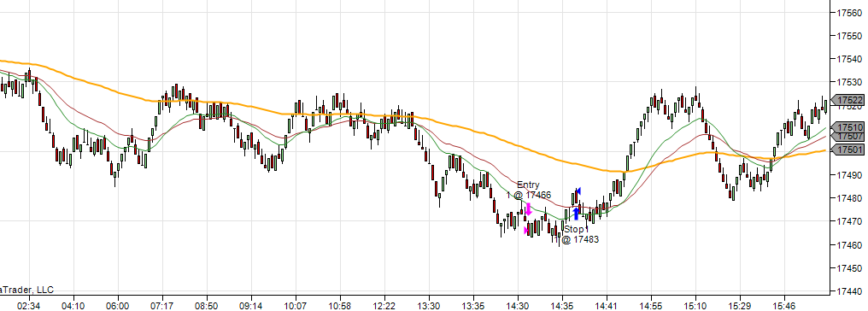The height and width of the screenshot is (311, 868).
Task: Click the 14:41 time axis label
Action: pos(607,306)
